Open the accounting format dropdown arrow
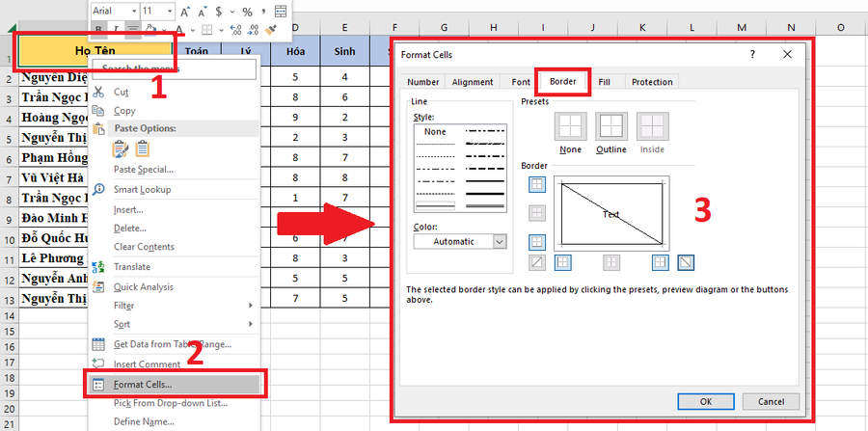The image size is (868, 431). (231, 11)
